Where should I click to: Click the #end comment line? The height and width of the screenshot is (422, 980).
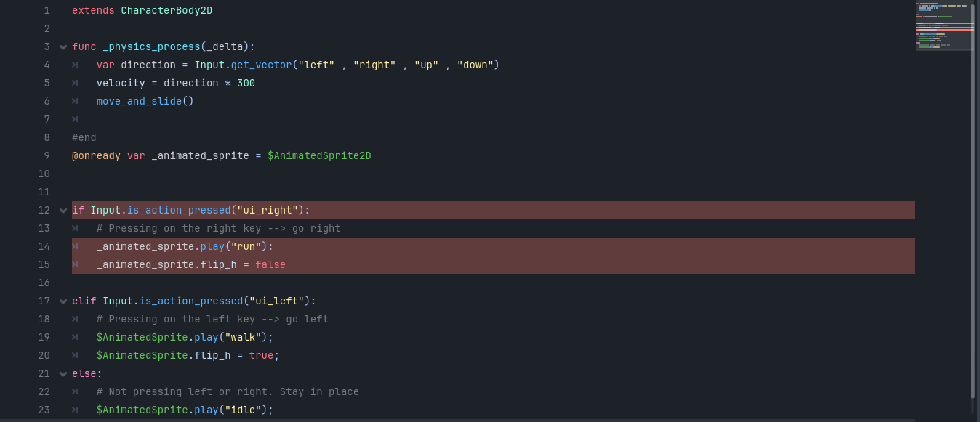pos(84,138)
